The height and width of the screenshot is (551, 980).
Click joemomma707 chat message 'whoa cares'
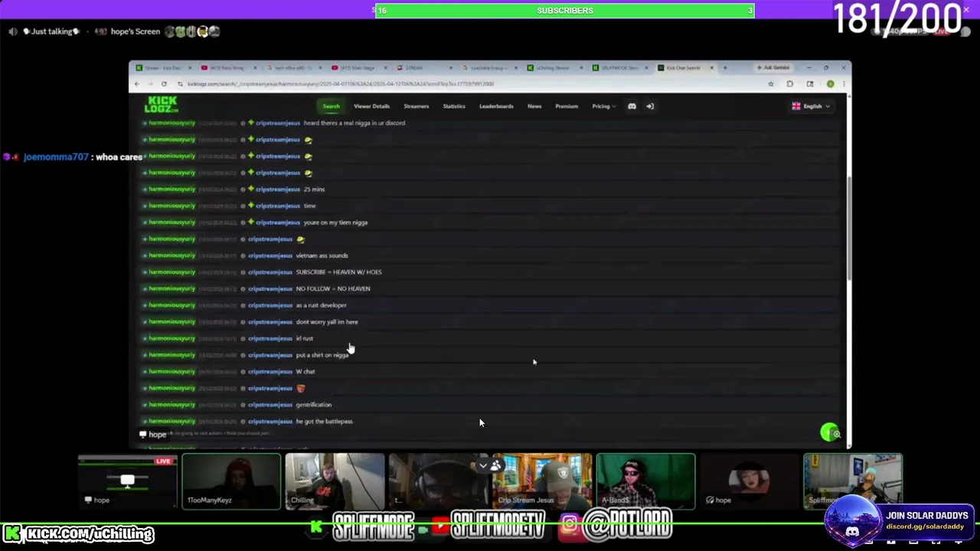pos(119,157)
